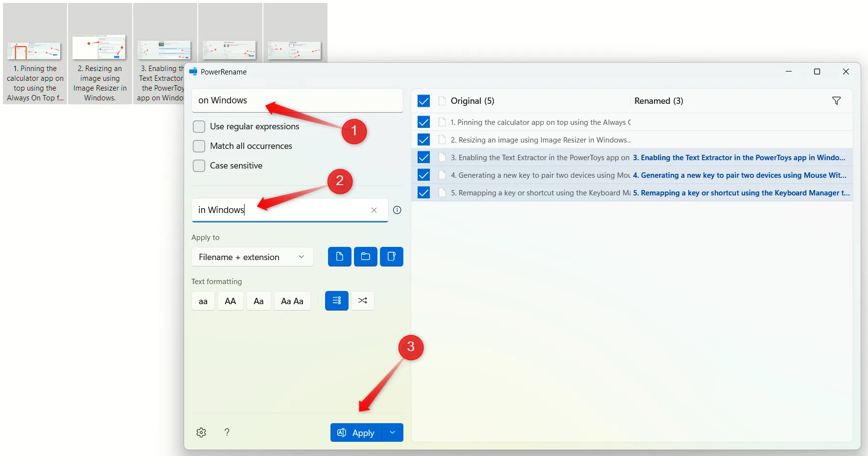Screen dimensions: 868x456
Task: Uncheck '5. Remapping a key' row
Action: [x=423, y=193]
